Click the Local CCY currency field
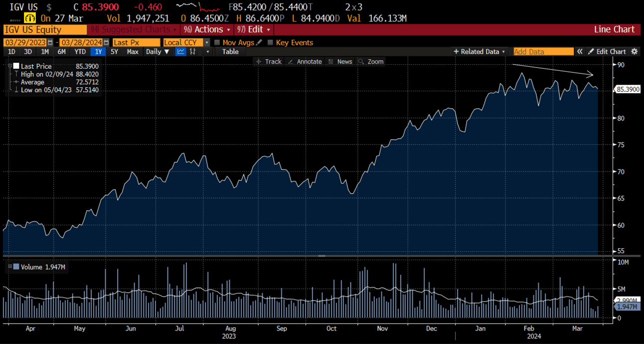This screenshot has width=644, height=344. 183,43
